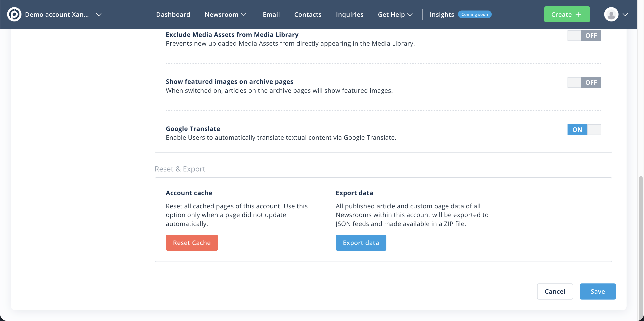Open the Email section
This screenshot has width=644, height=321.
pyautogui.click(x=271, y=15)
